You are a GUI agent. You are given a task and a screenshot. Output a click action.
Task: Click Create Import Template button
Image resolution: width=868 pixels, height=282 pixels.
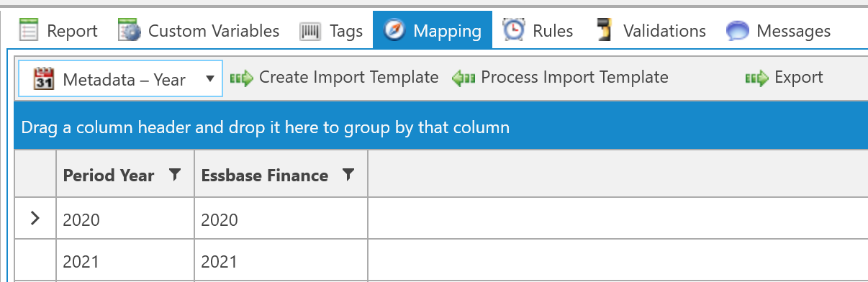(x=334, y=78)
